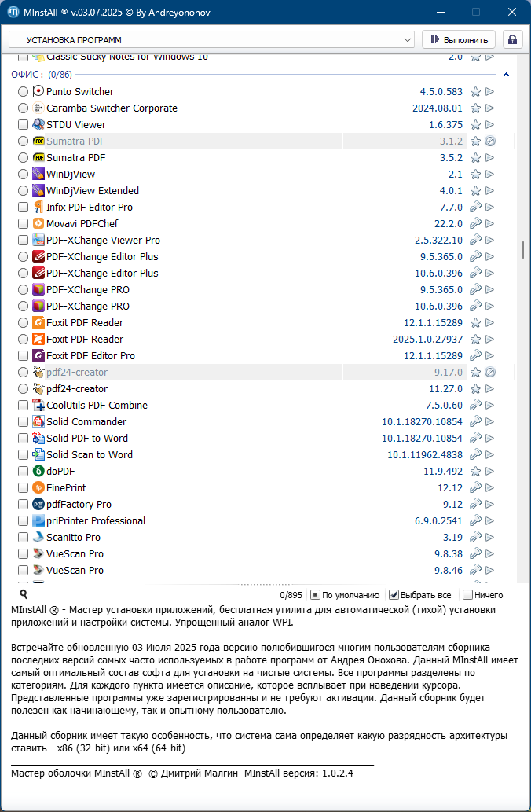
Task: Click the key icon for CoolUtils PDF Combine
Action: click(475, 406)
